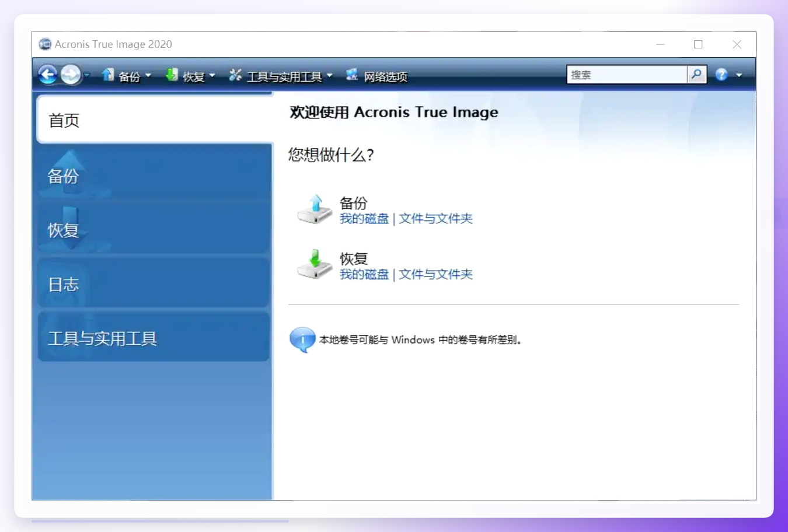788x532 pixels.
Task: Open 我的磁盘 link under 备份
Action: click(364, 219)
